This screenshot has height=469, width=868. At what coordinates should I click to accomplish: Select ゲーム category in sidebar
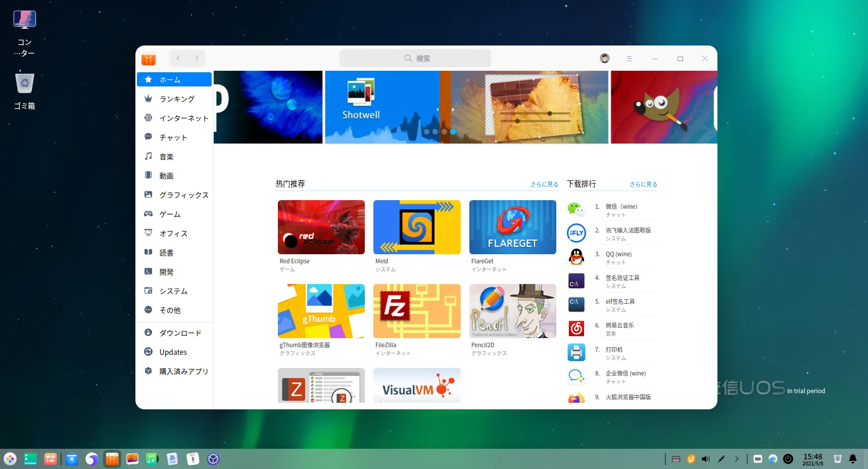[x=170, y=214]
